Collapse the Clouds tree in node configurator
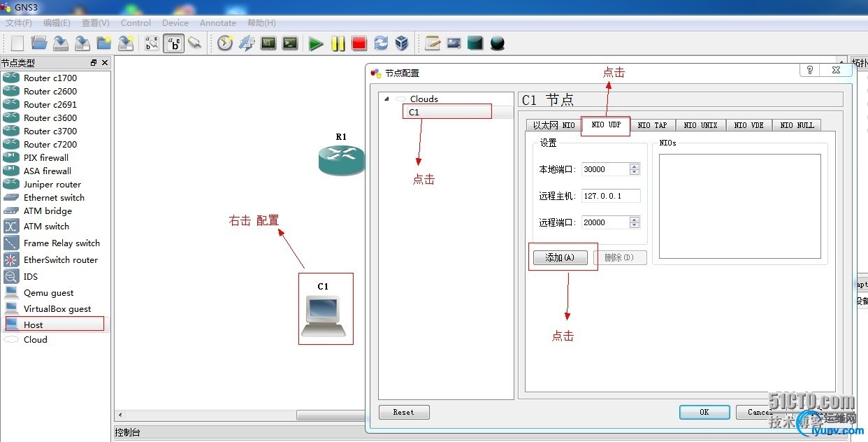The height and width of the screenshot is (442, 868). [386, 99]
